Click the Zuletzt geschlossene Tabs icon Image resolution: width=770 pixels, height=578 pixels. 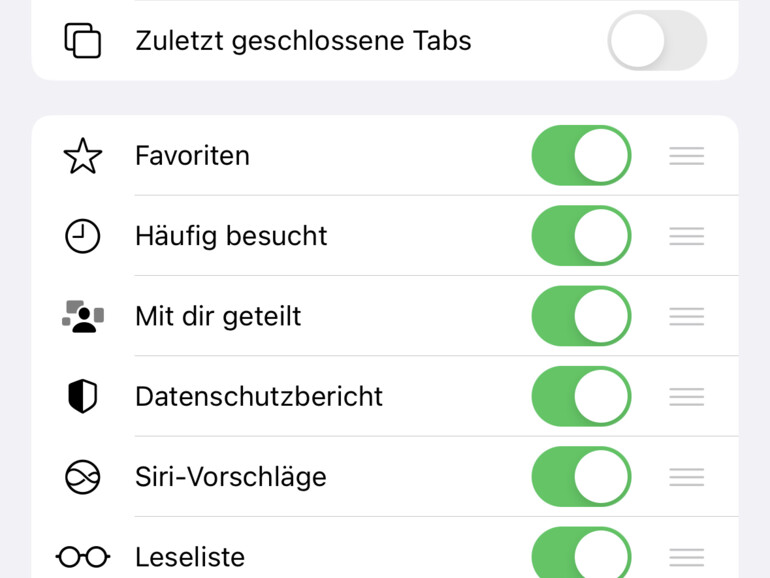click(83, 41)
